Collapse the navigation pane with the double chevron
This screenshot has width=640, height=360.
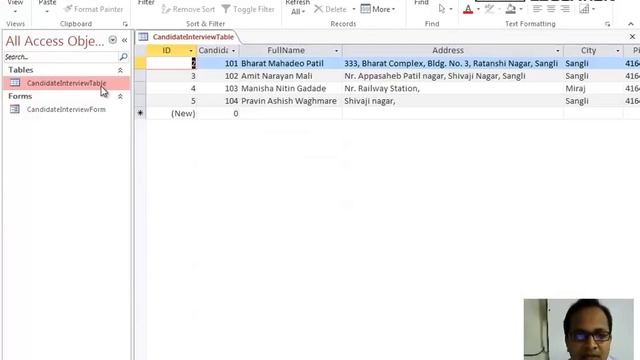coord(124,40)
